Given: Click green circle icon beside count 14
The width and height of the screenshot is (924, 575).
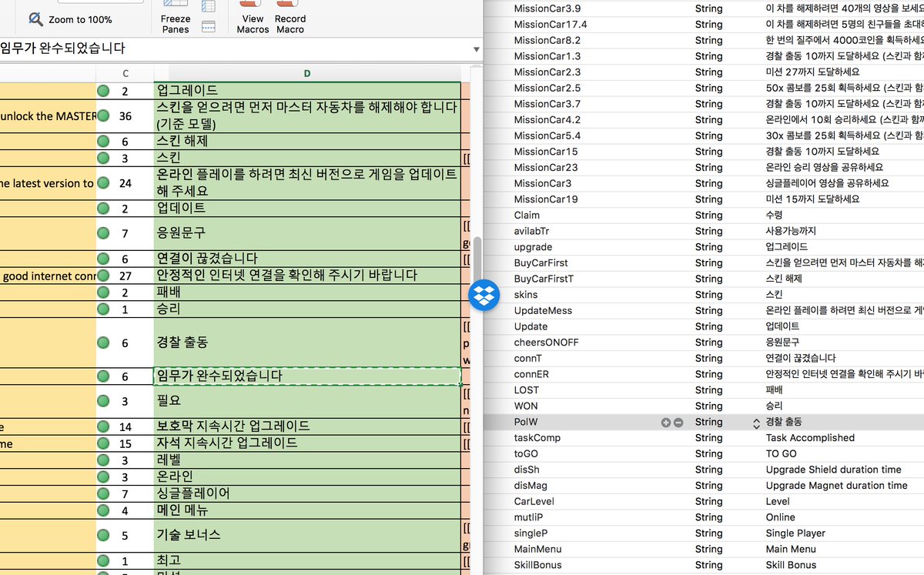Looking at the screenshot, I should 103,426.
